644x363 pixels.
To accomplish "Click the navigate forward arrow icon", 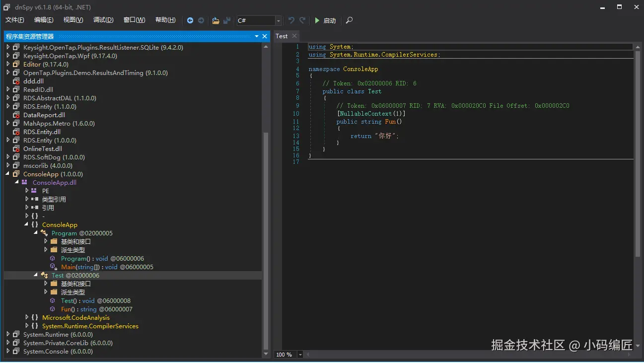I will pyautogui.click(x=201, y=20).
